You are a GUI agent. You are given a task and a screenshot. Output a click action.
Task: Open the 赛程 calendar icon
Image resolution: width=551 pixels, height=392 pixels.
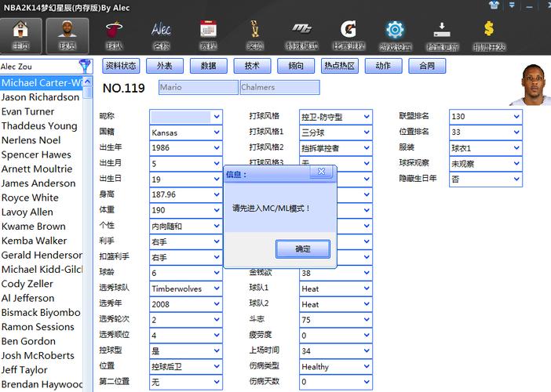coord(208,36)
